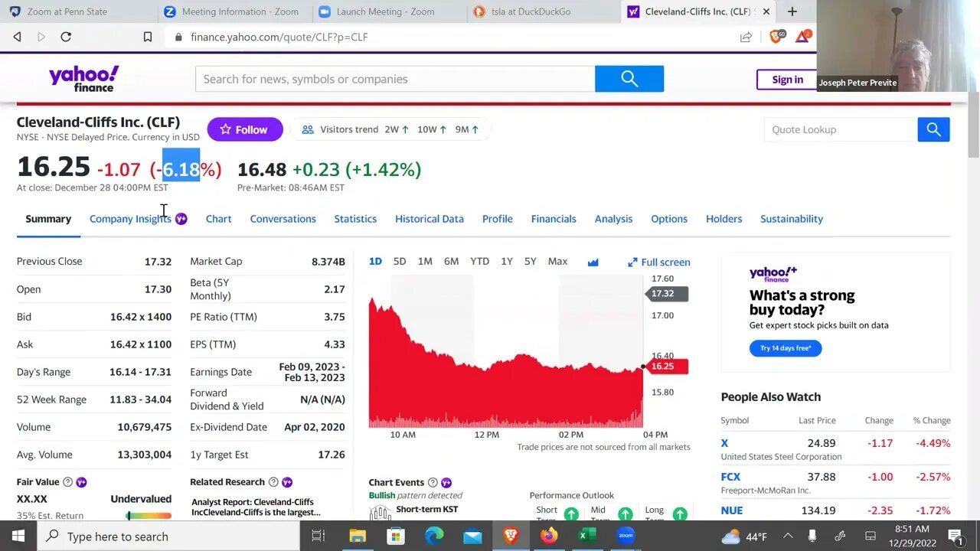Click the Fair Value gradient indicator bar
The width and height of the screenshot is (980, 551).
(149, 516)
